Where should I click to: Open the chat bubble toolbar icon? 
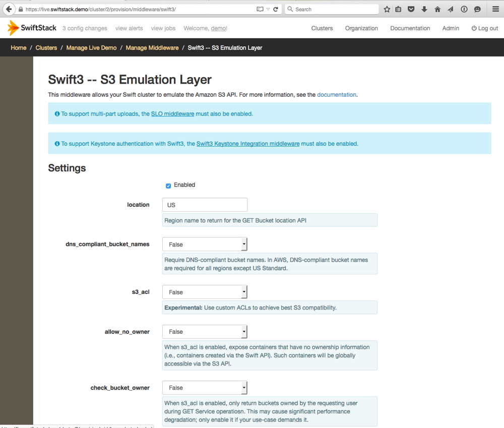coord(477,9)
